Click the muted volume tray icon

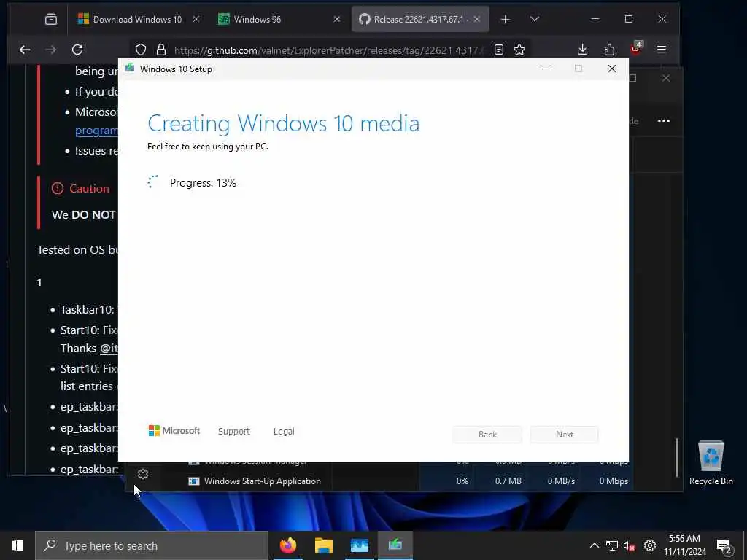pos(630,545)
